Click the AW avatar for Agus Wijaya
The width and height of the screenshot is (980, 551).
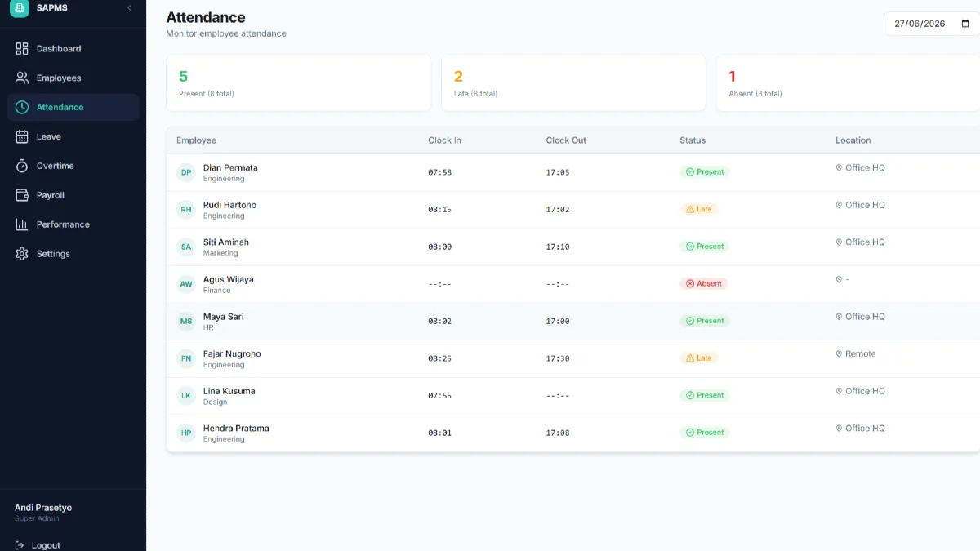(x=186, y=284)
